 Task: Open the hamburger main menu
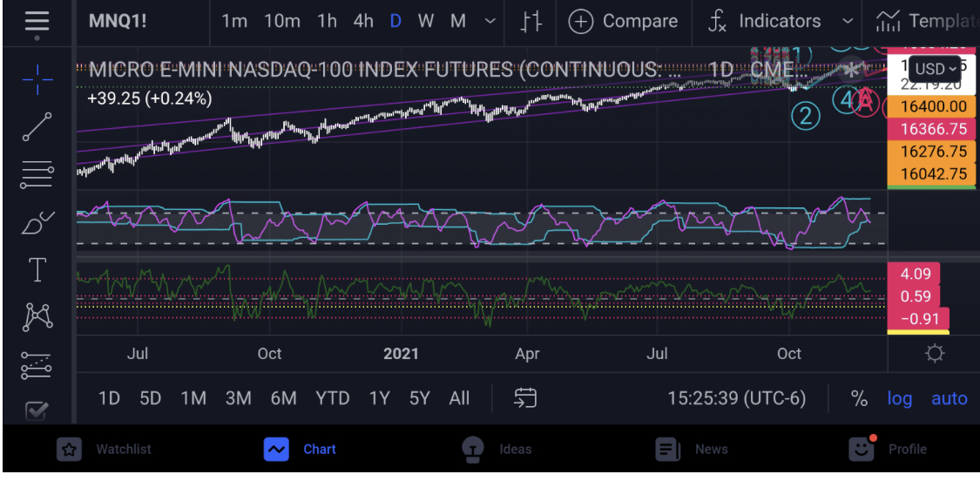click(x=37, y=22)
